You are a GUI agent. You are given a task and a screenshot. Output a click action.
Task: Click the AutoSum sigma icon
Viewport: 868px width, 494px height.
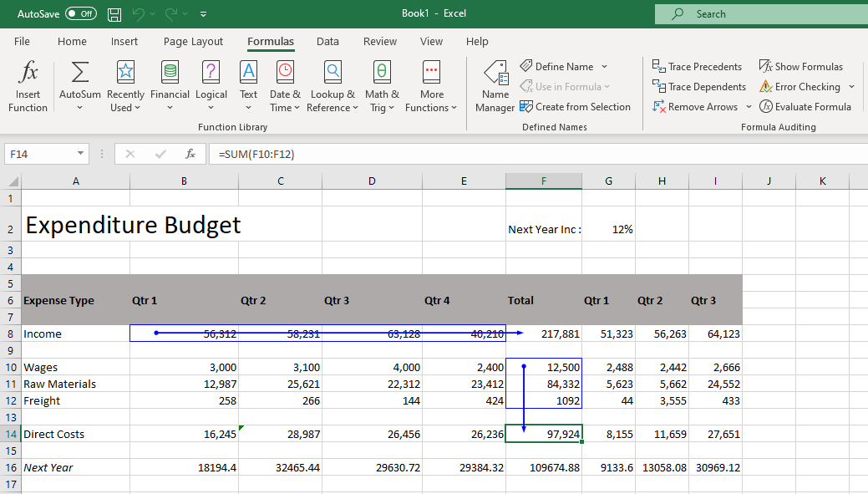click(x=79, y=72)
